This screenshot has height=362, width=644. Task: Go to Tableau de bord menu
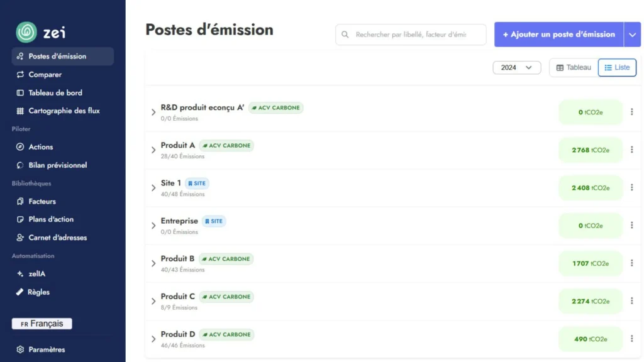pos(55,93)
